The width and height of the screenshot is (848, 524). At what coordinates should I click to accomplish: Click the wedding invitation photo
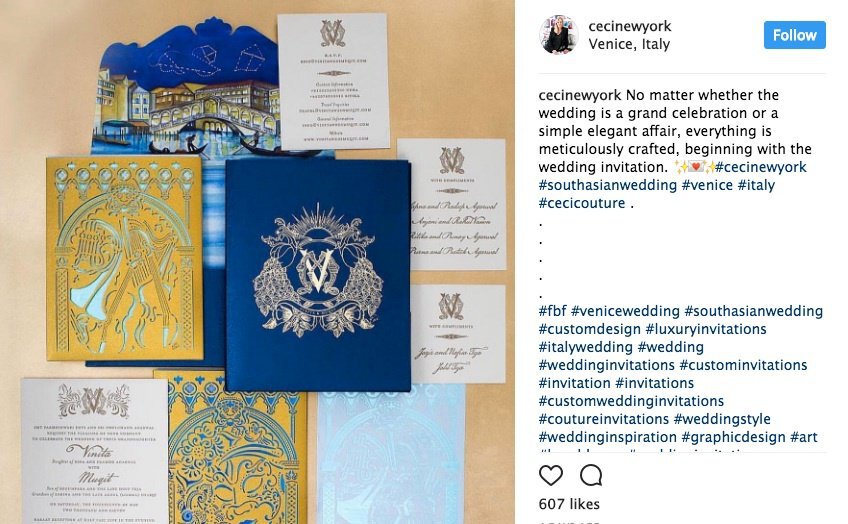(257, 262)
